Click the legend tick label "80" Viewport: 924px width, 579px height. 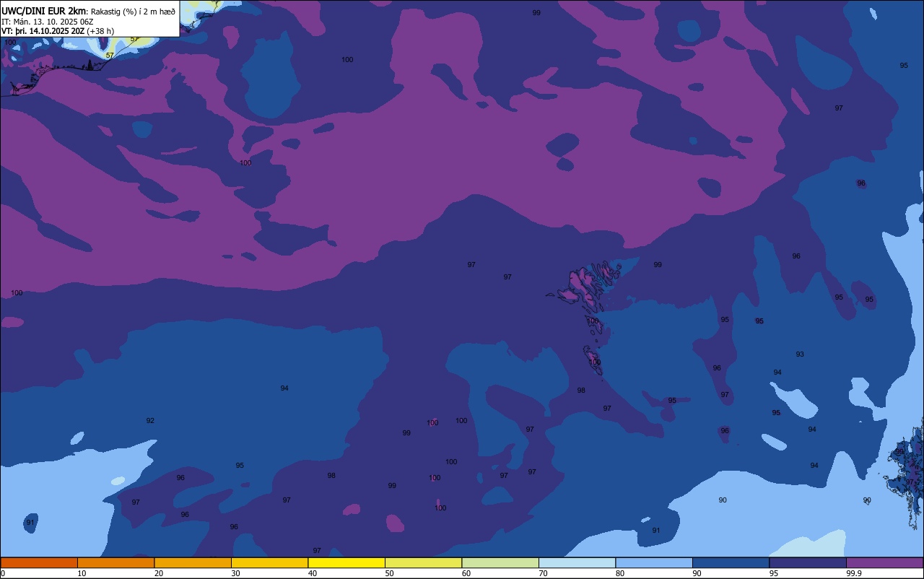(620, 573)
